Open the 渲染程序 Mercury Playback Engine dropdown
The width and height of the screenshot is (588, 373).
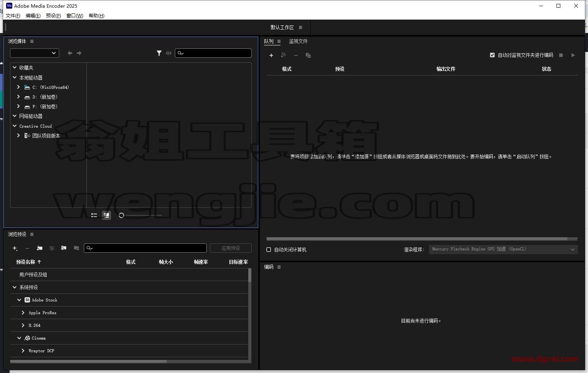pos(503,249)
